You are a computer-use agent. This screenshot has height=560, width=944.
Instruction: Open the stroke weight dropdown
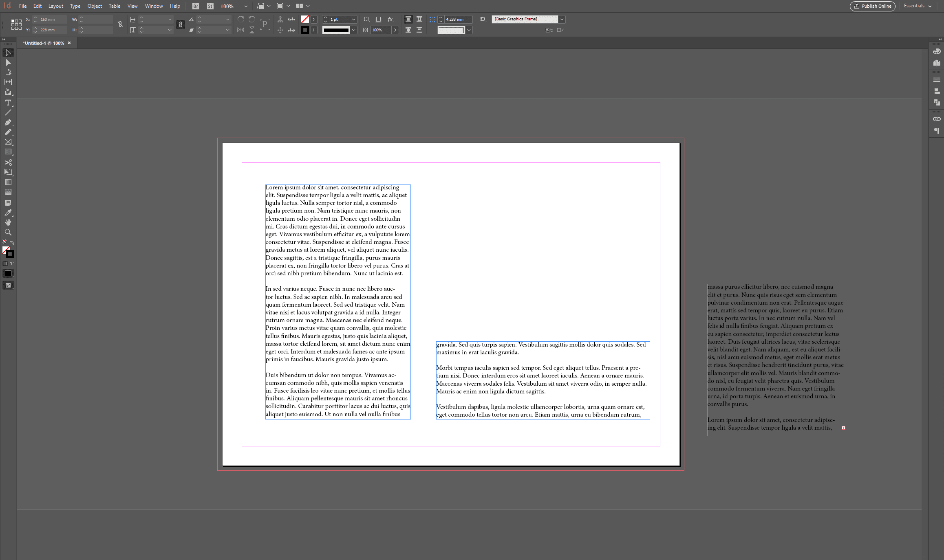[x=353, y=19]
